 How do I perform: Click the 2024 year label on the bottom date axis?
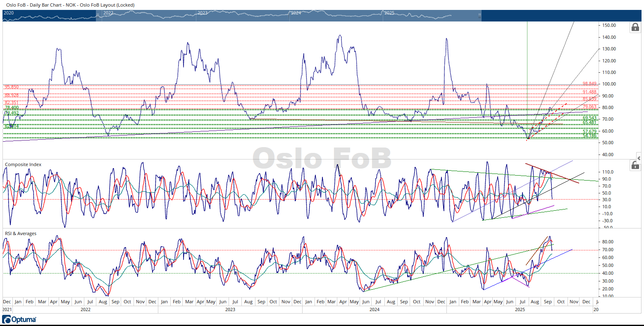[374, 309]
